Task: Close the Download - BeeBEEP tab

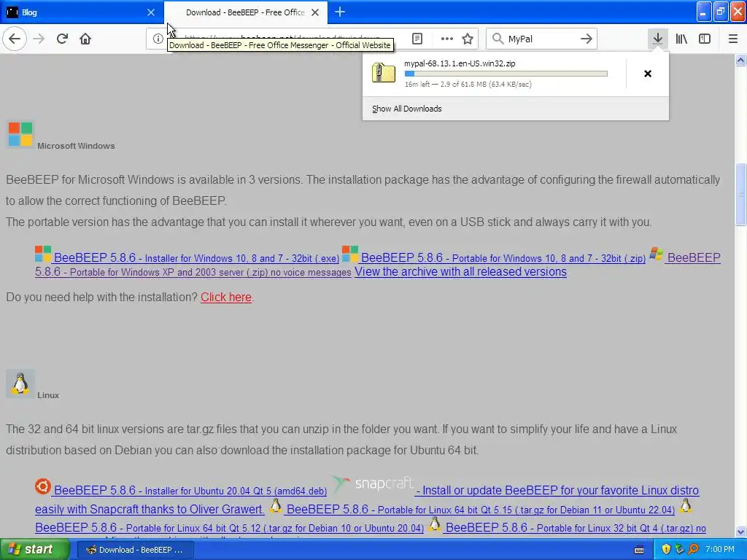Action: (315, 12)
